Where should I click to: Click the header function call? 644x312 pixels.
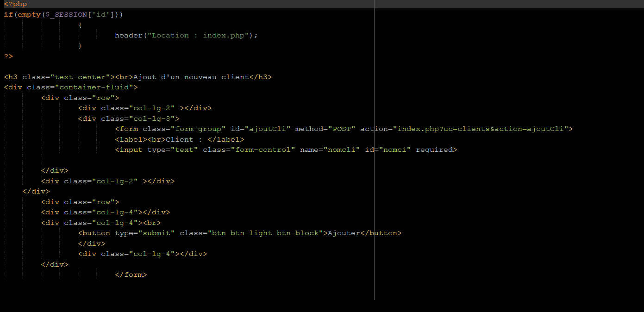pos(128,35)
